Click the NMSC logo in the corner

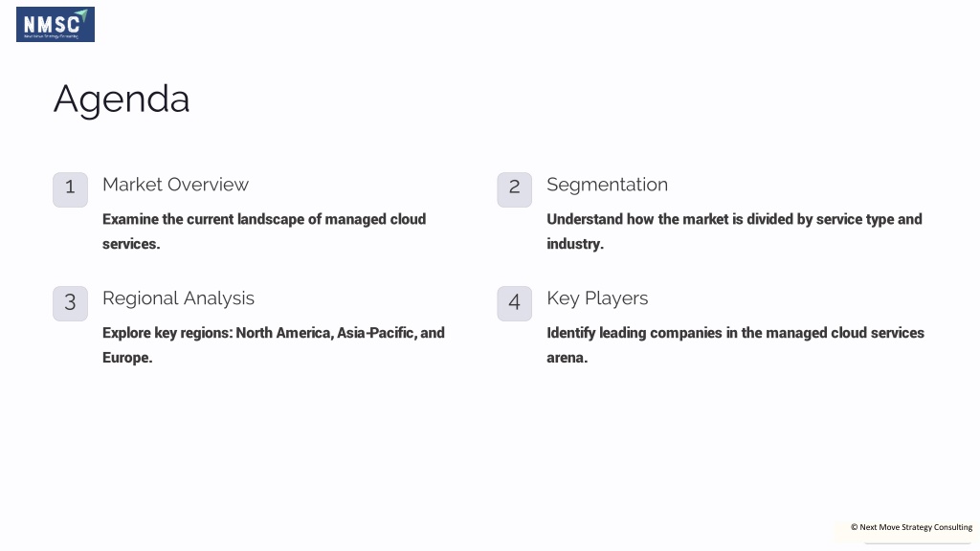click(55, 24)
